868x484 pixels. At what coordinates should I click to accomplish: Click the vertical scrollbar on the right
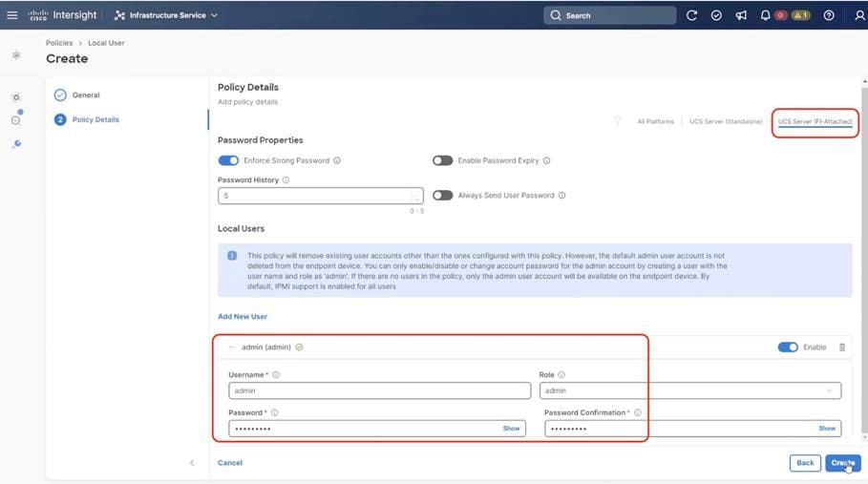click(865, 260)
